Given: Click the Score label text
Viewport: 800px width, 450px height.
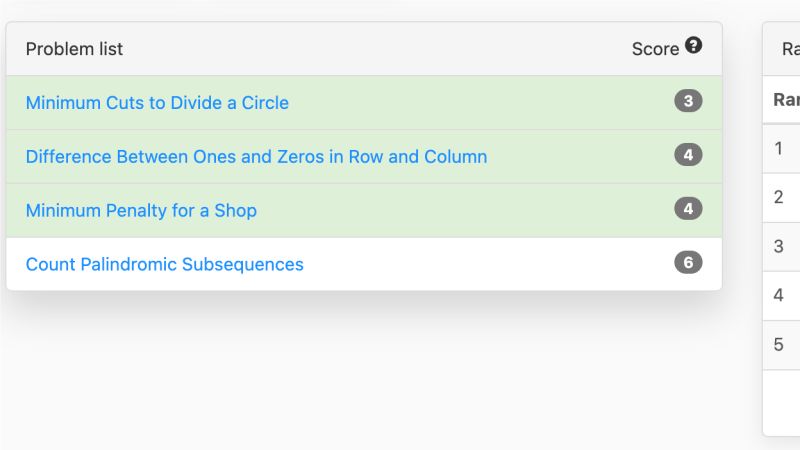Looking at the screenshot, I should click(x=655, y=49).
